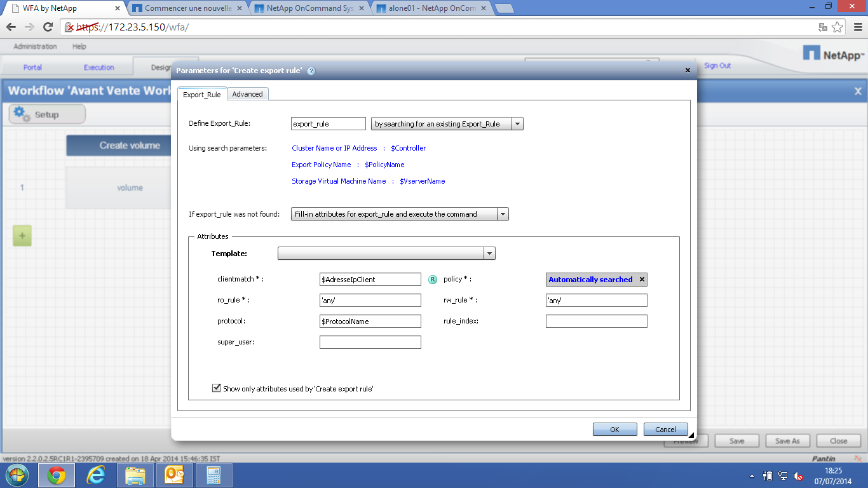Viewport: 868px width, 488px height.
Task: Click the green R icon beside clientmatch
Action: 433,280
